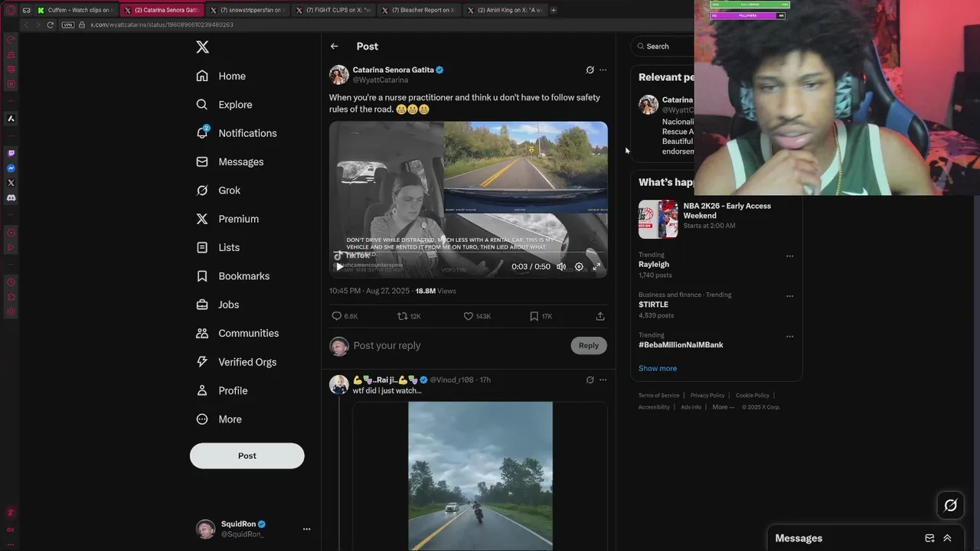This screenshot has width=980, height=551.
Task: Toggle video fullscreen mode
Action: 596,266
